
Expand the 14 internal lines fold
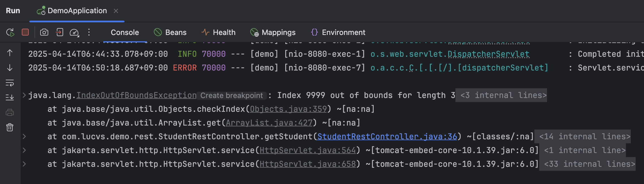pos(585,137)
